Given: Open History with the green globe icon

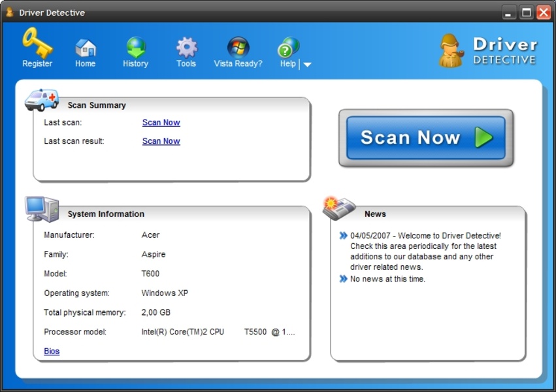Looking at the screenshot, I should (136, 48).
